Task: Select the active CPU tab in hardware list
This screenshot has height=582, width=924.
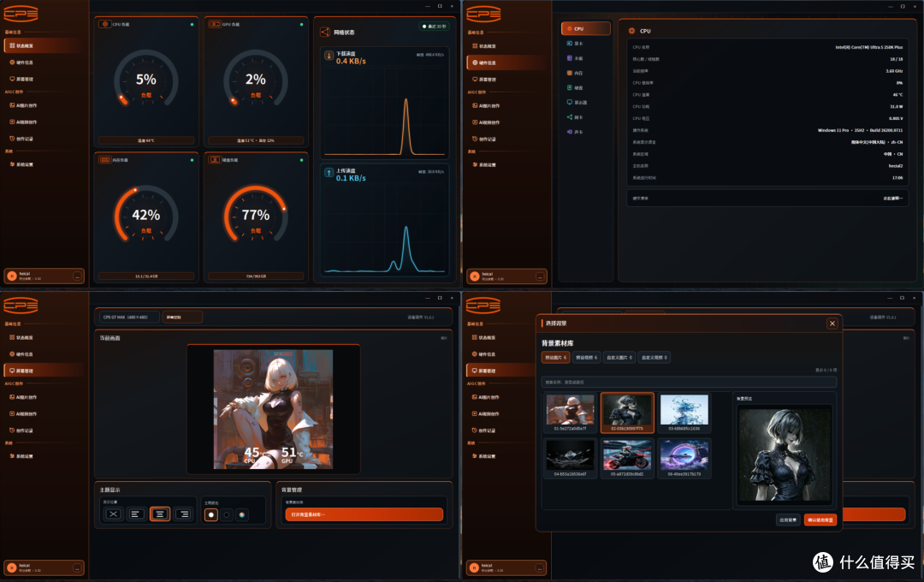Action: (x=586, y=28)
